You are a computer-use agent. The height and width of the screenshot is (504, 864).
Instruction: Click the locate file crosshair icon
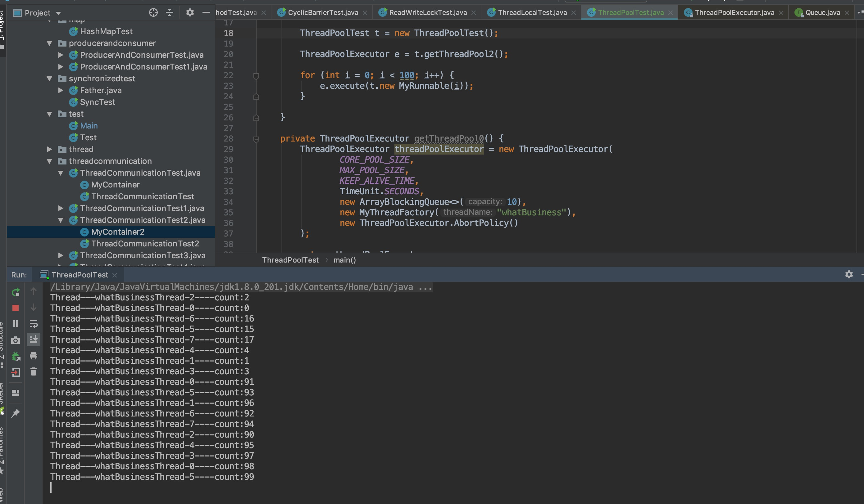point(153,13)
